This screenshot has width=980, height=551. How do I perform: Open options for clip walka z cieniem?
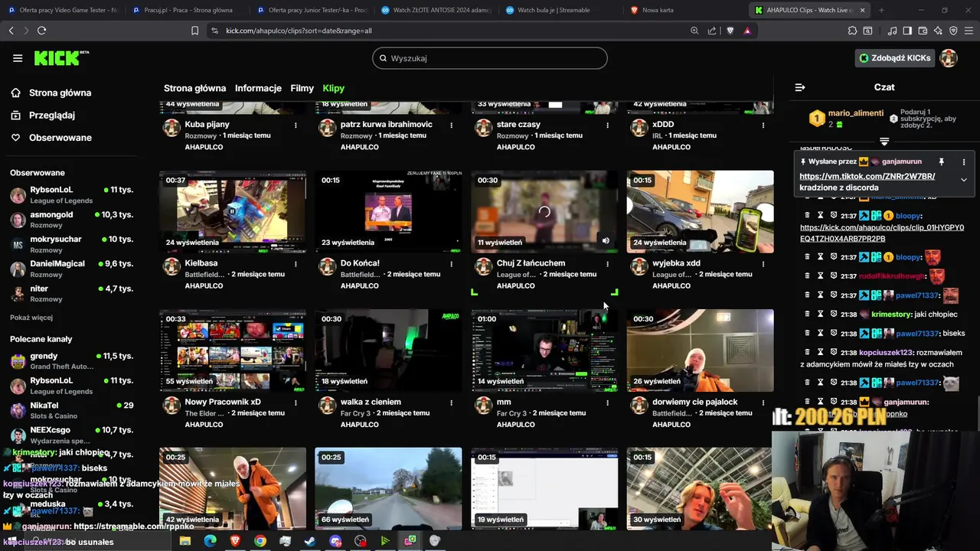(452, 403)
